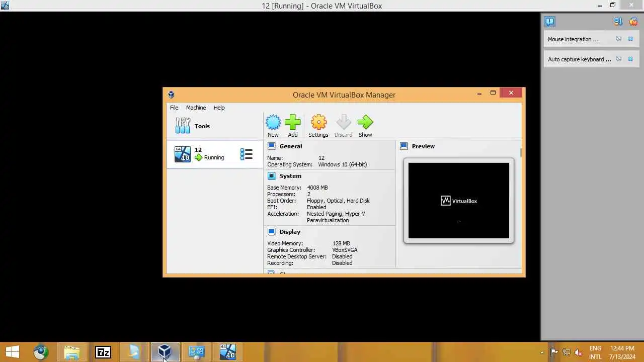Minimize the VirtualBox Manager window

point(479,93)
